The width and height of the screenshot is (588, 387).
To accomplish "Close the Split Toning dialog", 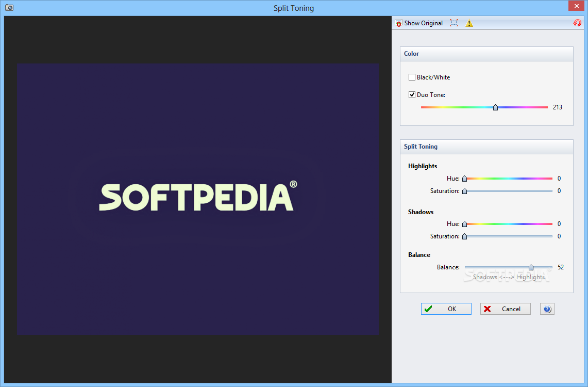I will pyautogui.click(x=576, y=6).
